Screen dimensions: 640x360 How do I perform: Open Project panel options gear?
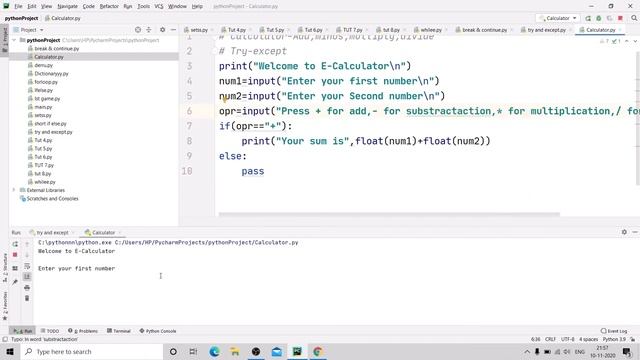point(162,30)
